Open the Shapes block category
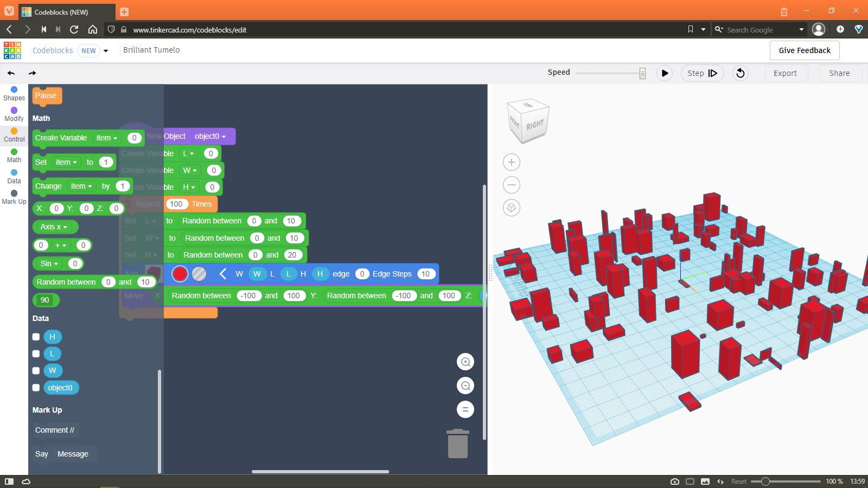The image size is (868, 488). point(14,94)
